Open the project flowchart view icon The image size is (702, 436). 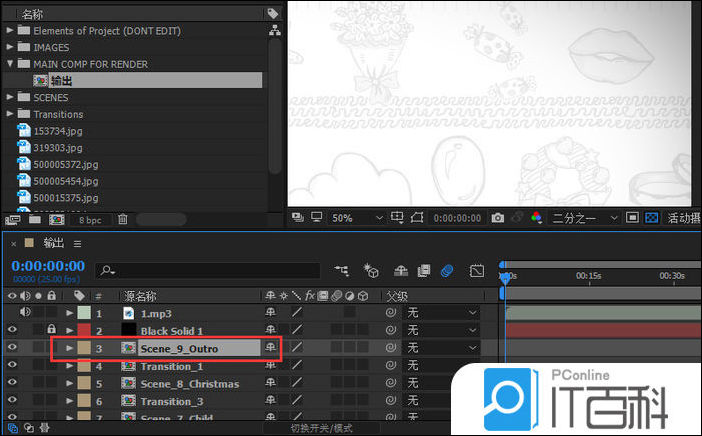276,31
